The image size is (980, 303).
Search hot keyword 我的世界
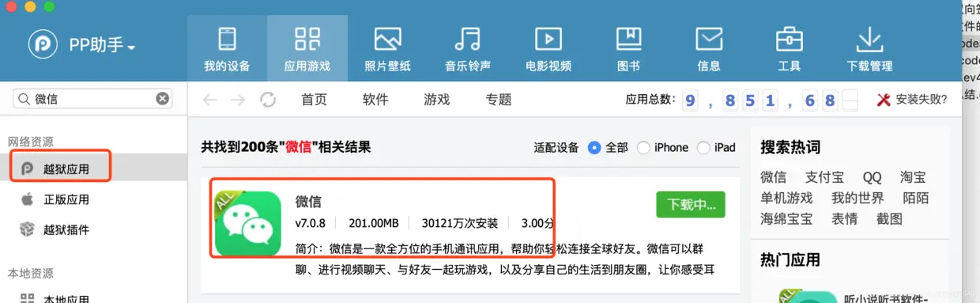pyautogui.click(x=857, y=198)
